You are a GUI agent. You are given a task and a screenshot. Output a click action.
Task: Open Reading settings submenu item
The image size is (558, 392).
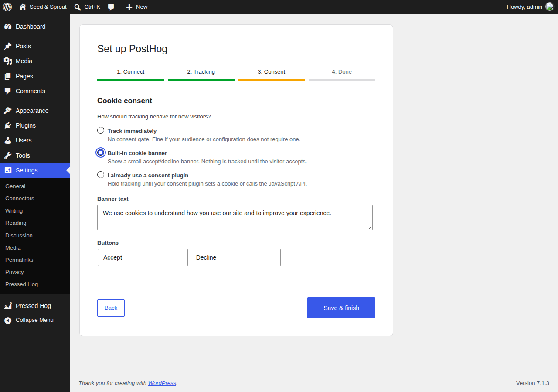click(16, 223)
